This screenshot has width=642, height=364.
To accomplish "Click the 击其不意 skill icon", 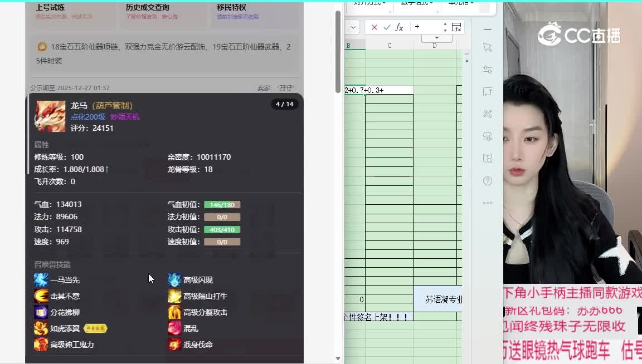I will [x=41, y=296].
